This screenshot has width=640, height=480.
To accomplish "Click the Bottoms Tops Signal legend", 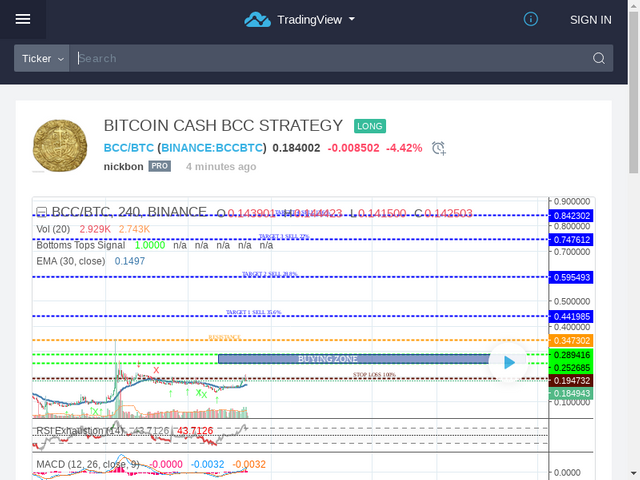I will coord(81,245).
